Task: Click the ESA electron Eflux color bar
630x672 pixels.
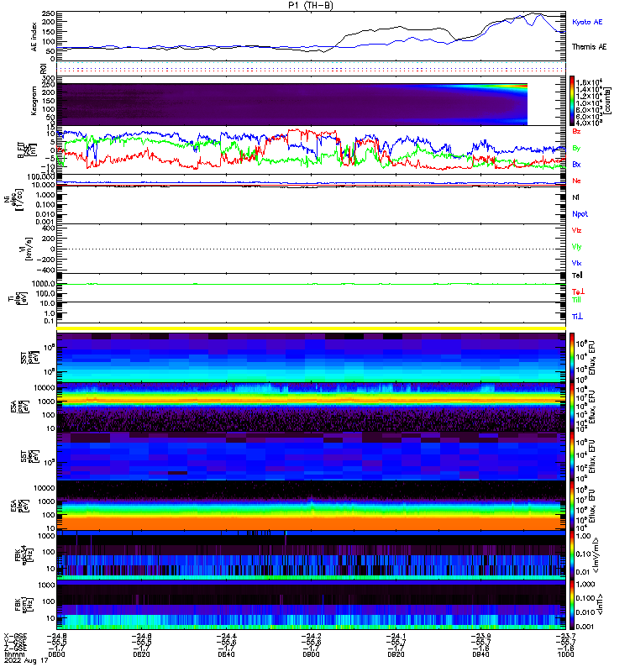Action: point(572,506)
